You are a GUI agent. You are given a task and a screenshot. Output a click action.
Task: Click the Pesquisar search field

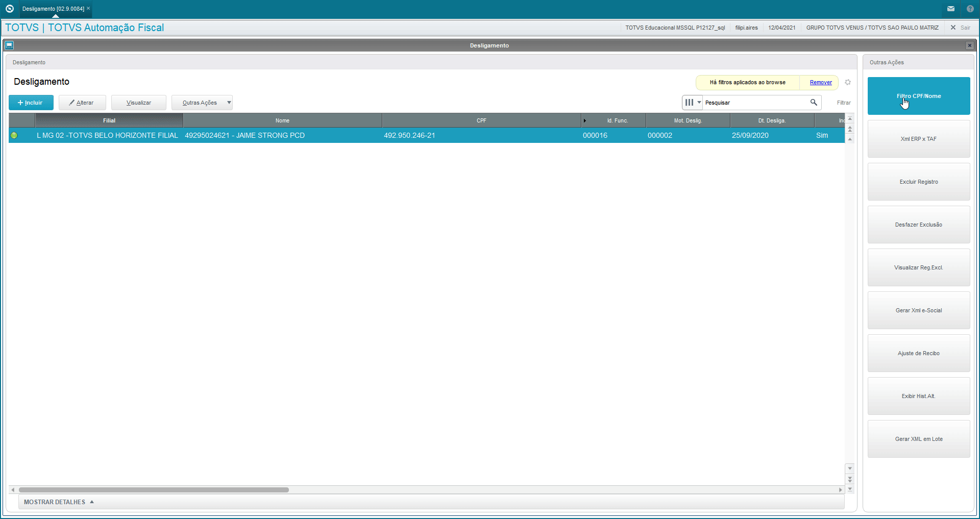click(x=755, y=103)
